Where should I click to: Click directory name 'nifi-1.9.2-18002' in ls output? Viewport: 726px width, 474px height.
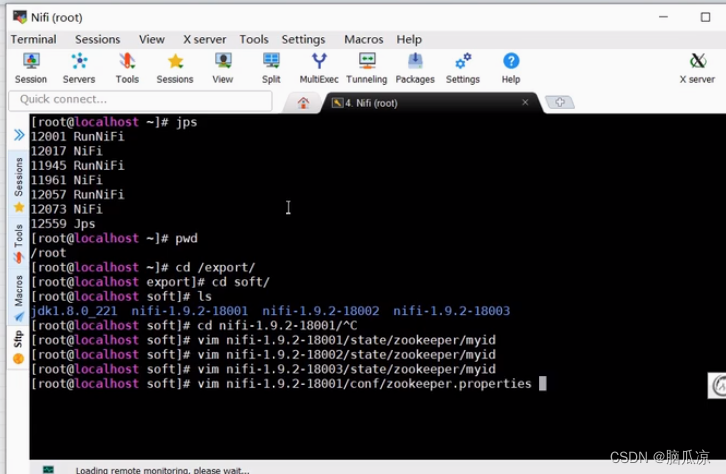(320, 311)
